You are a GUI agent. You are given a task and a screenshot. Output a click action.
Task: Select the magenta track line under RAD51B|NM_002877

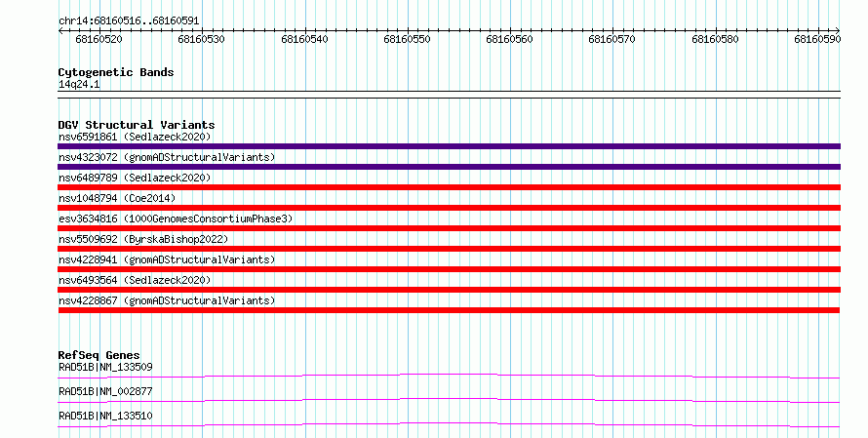click(449, 401)
